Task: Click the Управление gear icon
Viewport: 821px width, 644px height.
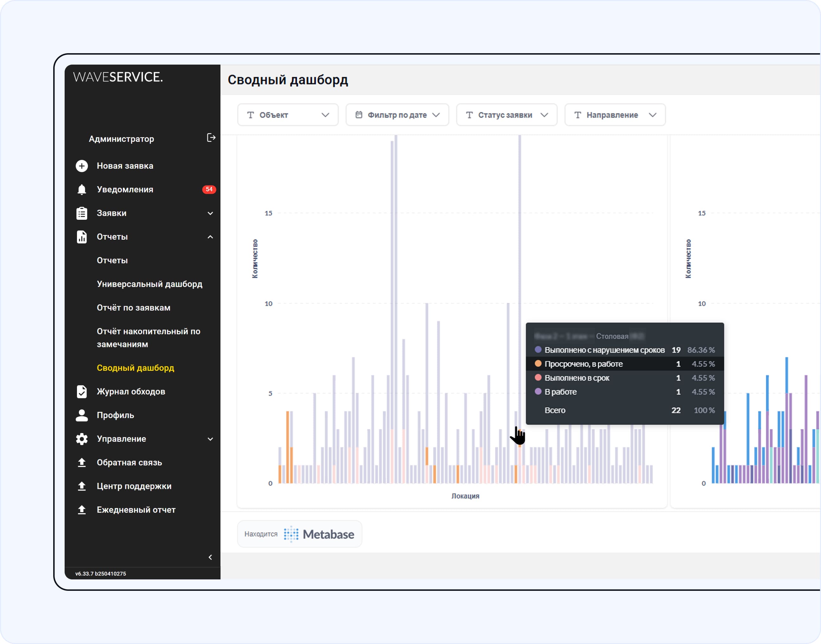Action: 82,439
